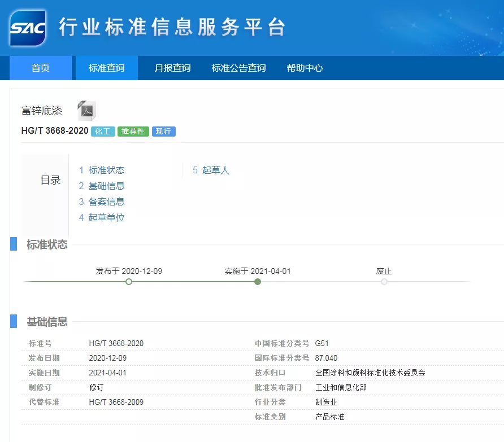
Task: Click the 行业标准信息服务平台 site title
Action: coord(172,27)
